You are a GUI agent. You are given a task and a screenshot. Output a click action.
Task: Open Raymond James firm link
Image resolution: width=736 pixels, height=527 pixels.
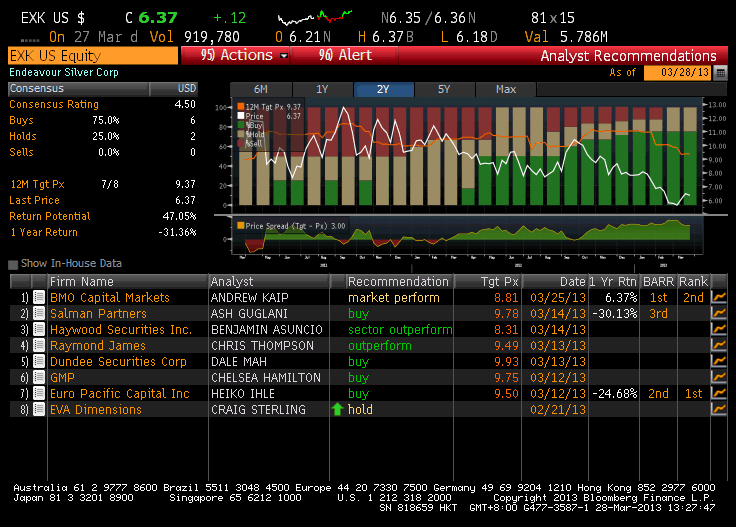[x=98, y=345]
